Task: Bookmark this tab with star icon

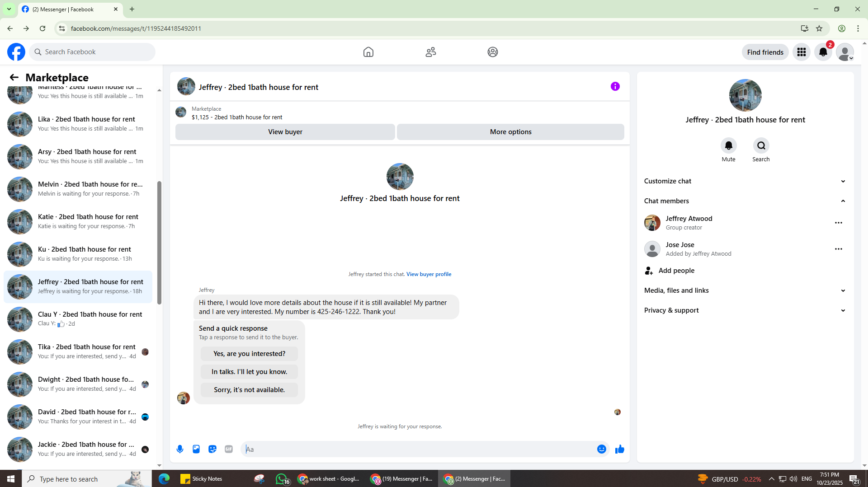Action: [x=819, y=28]
